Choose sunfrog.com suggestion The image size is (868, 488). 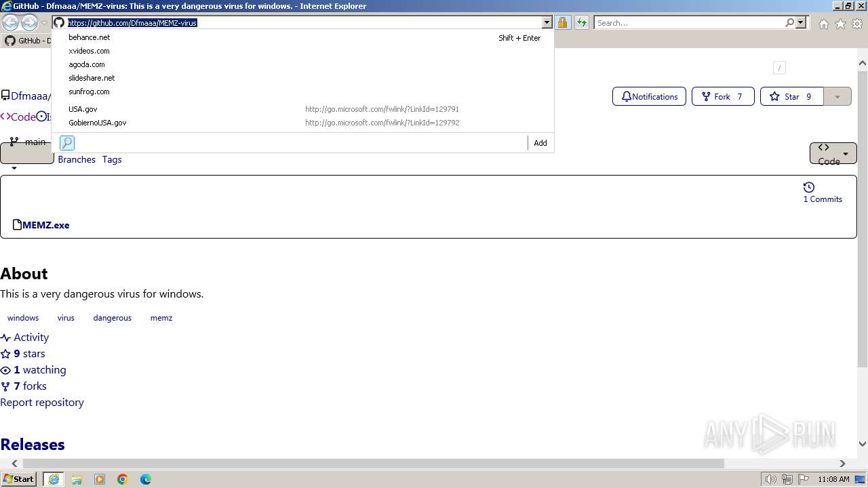302,91
